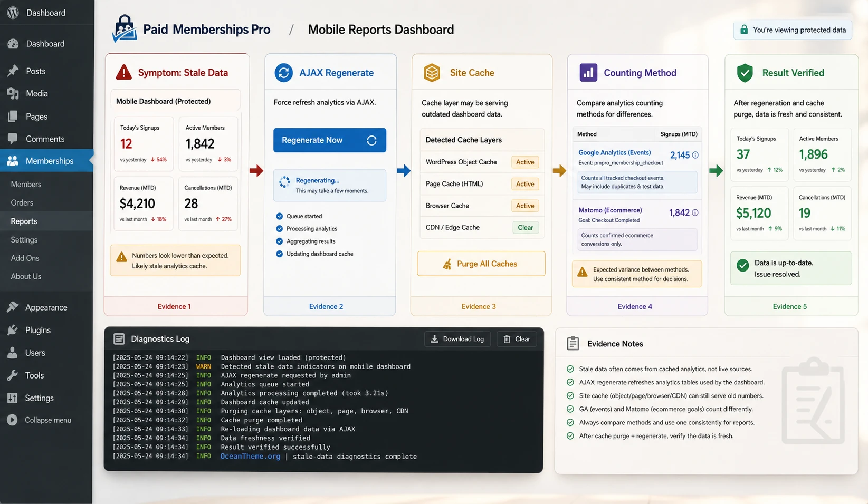
Task: Click the Appearance brush icon
Action: pos(13,307)
